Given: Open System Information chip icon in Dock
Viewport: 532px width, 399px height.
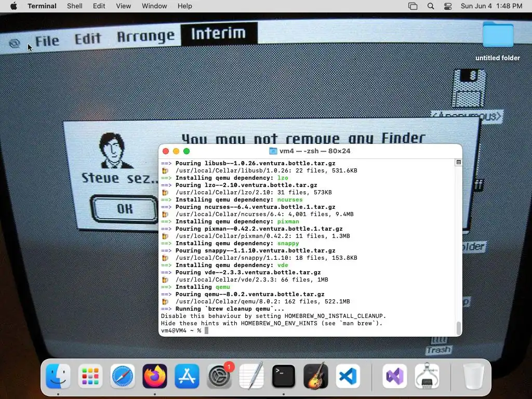Looking at the screenshot, I should coord(427,376).
